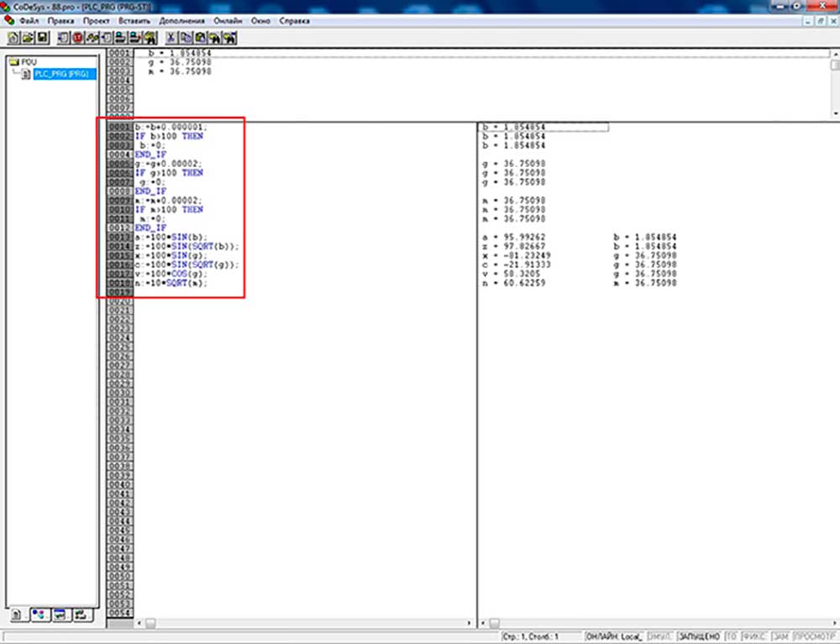Select PLC_PRG (PRG) in the tree
This screenshot has width=840, height=644.
65,74
